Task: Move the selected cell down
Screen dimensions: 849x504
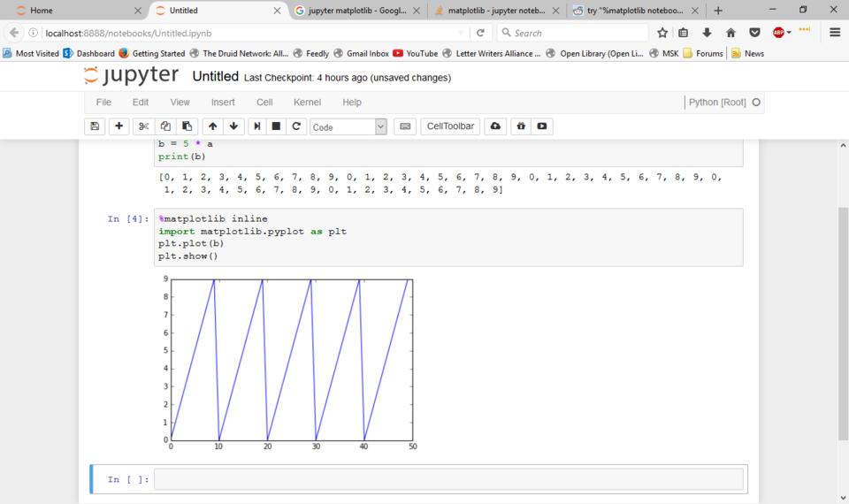Action: 233,126
